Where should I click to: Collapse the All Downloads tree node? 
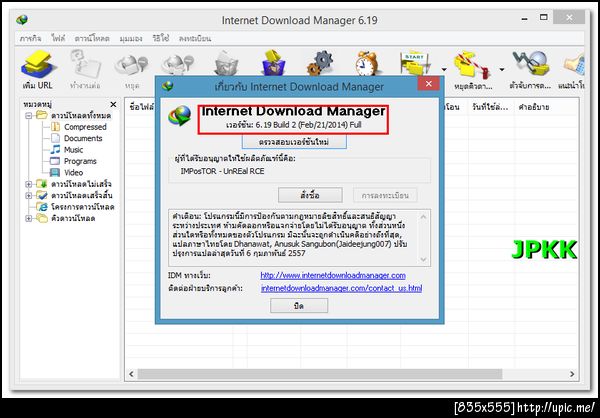coord(29,115)
